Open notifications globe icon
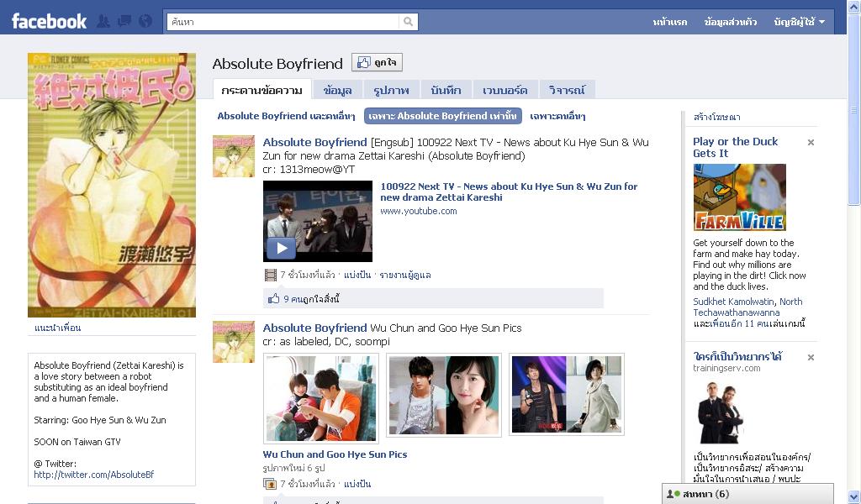This screenshot has height=504, width=861. [x=145, y=21]
